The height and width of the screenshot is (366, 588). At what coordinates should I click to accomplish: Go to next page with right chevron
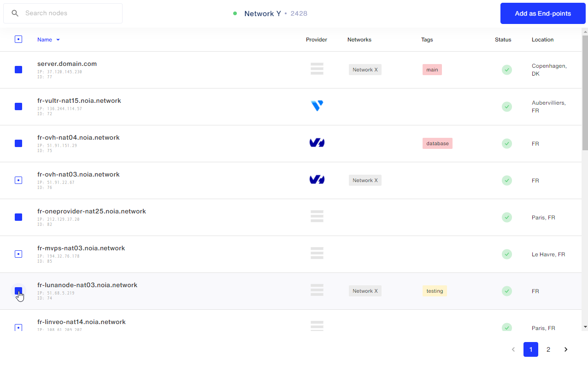(x=566, y=349)
